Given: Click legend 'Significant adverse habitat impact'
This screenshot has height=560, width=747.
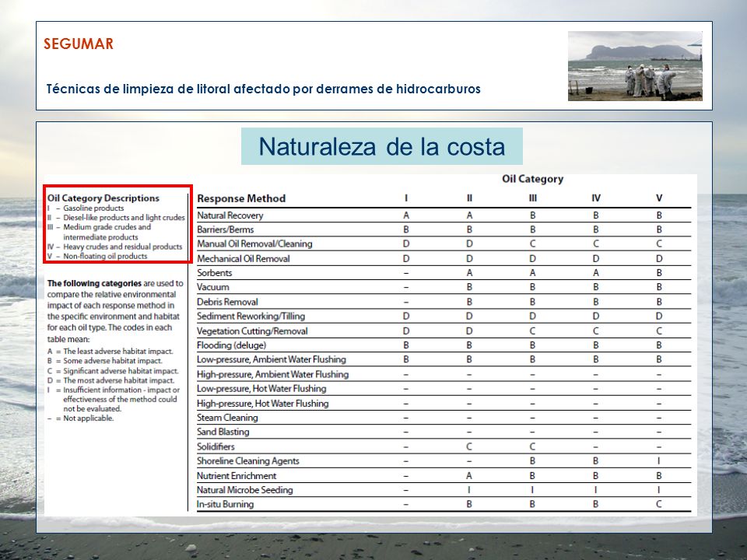Looking at the screenshot, I should (121, 371).
